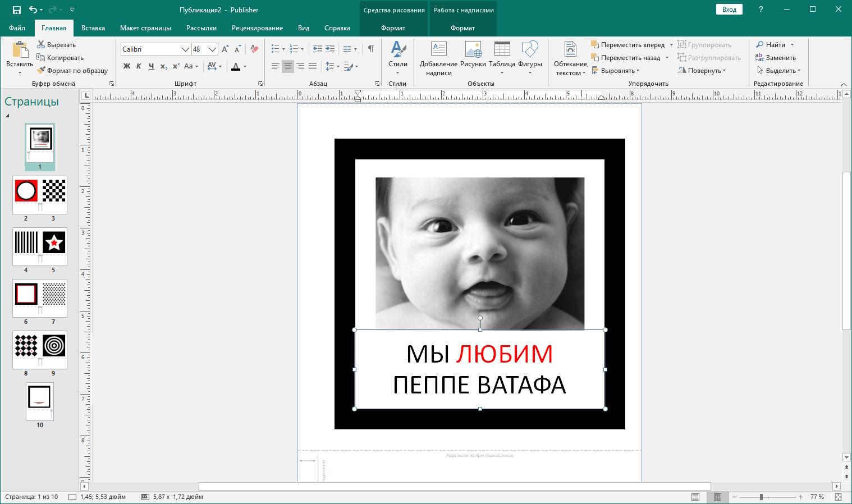Open the Макет страницы tab

tap(145, 28)
